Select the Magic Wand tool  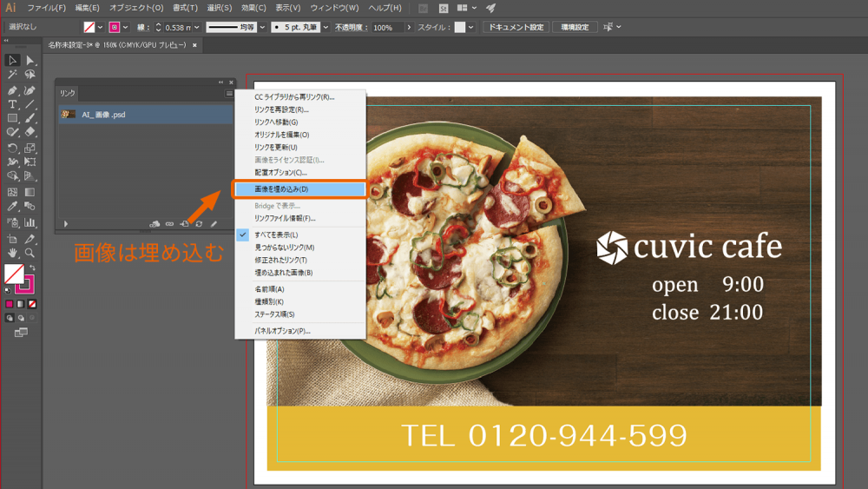tap(12, 75)
